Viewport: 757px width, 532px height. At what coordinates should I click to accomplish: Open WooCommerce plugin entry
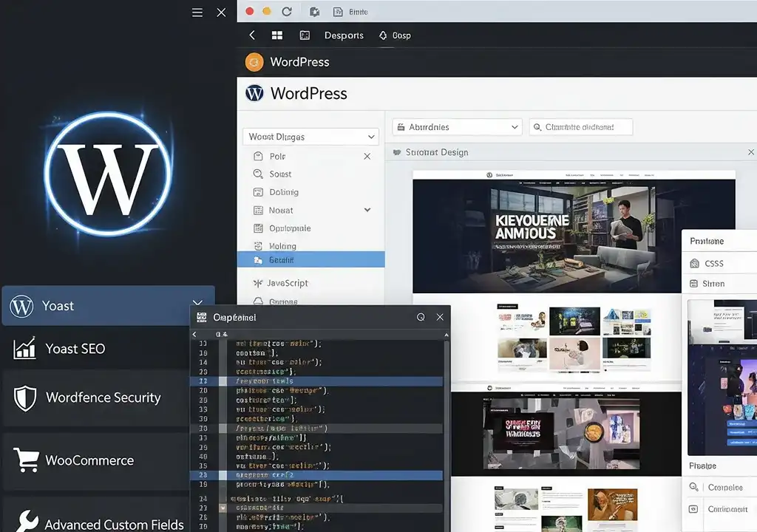click(97, 460)
